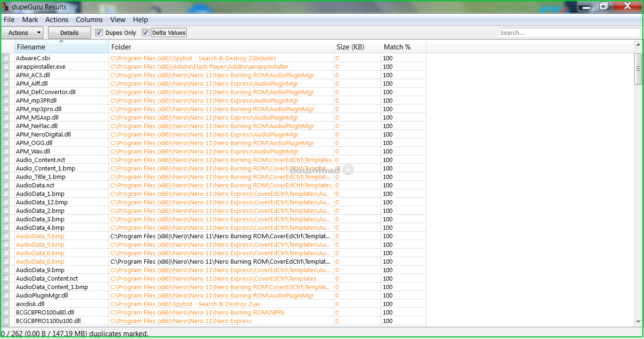Click the dupeGuru icon in the title bar

coord(6,7)
